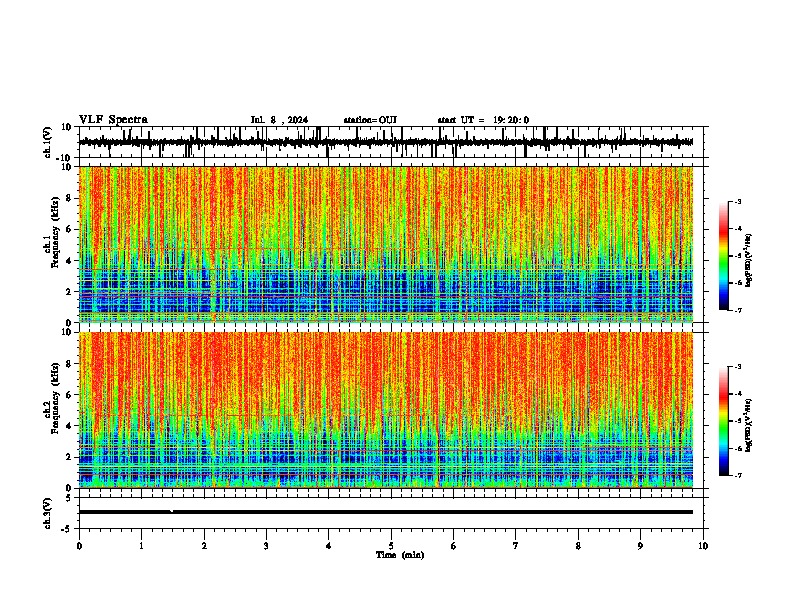Click inside the ch.2 spectrogram panel

pyautogui.click(x=386, y=410)
